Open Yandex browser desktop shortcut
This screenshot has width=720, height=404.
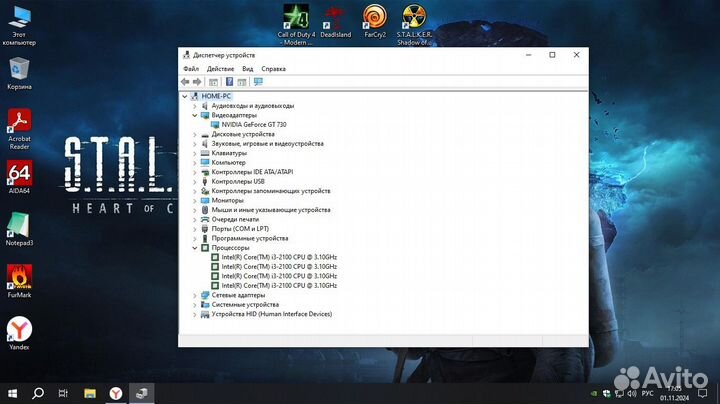tap(19, 333)
